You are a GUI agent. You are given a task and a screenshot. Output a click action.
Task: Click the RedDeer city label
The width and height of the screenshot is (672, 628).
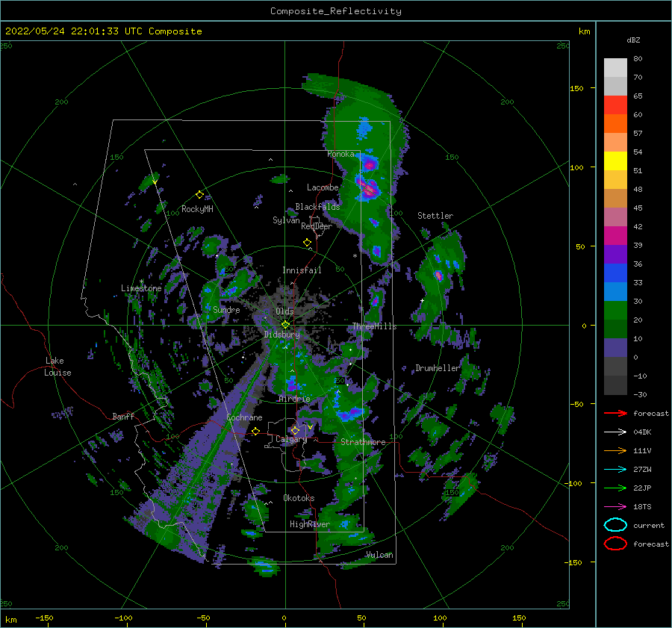pyautogui.click(x=317, y=226)
